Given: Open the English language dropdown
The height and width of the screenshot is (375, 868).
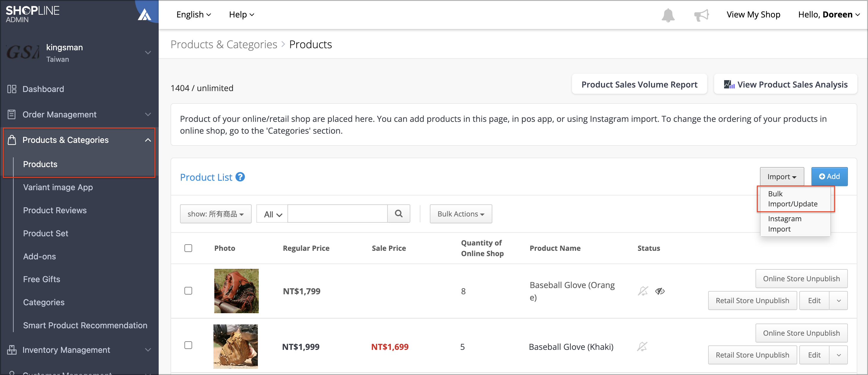Looking at the screenshot, I should 194,14.
